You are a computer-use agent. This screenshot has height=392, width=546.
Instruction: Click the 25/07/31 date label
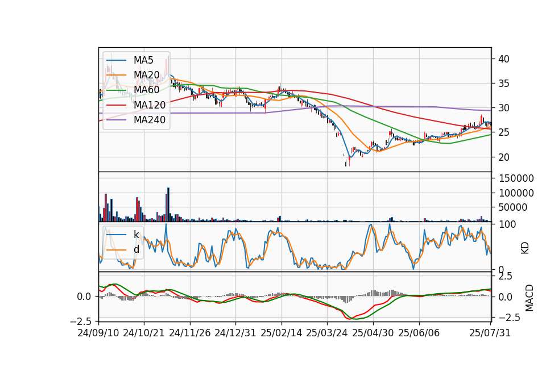point(490,333)
